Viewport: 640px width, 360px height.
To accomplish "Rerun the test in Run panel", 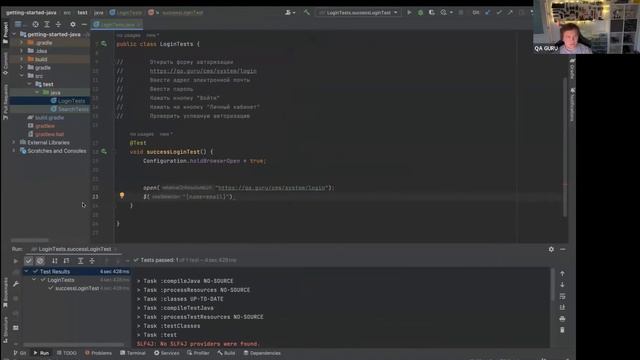I will click(x=16, y=261).
